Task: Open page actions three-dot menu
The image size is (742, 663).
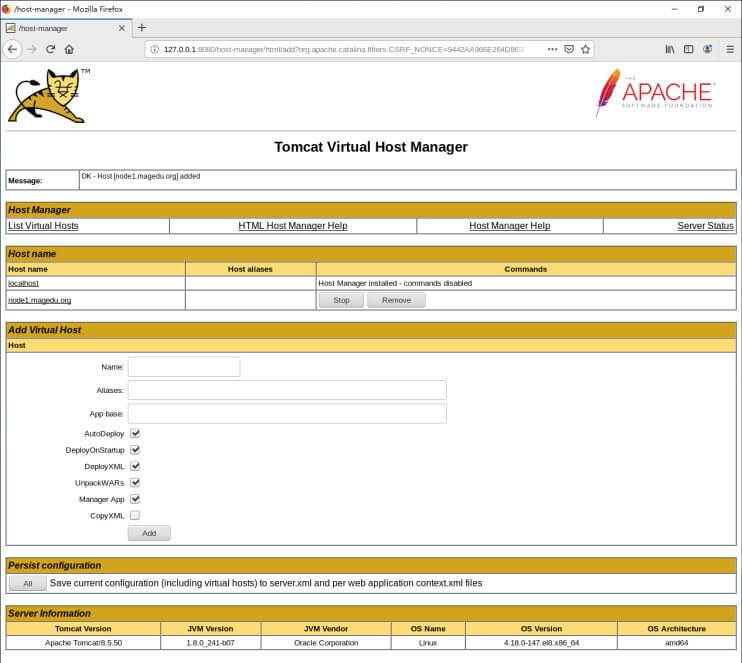Action: pos(552,49)
